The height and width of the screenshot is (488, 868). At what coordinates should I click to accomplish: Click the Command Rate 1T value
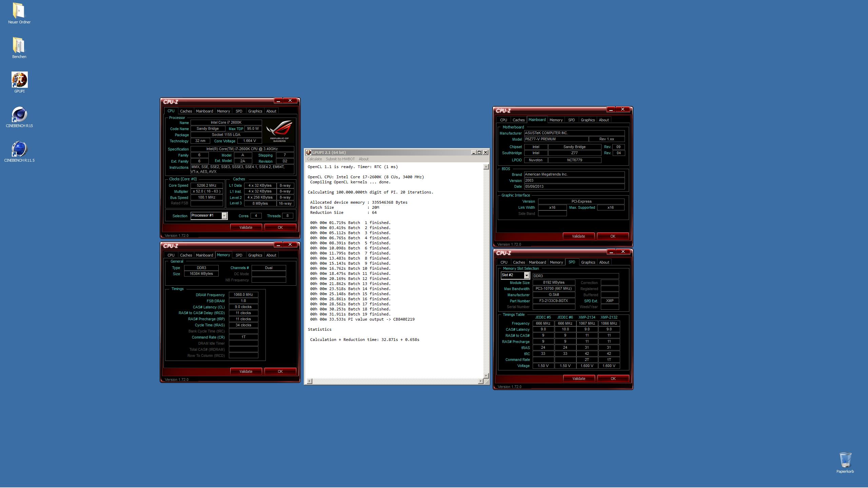243,337
